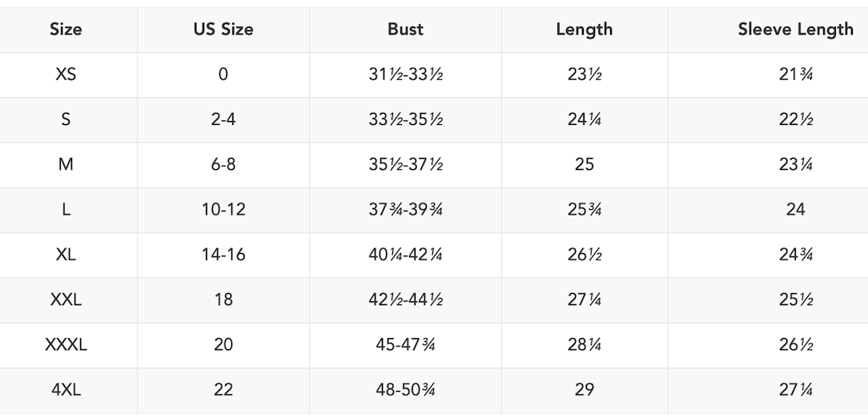Select the 4XL size cell
Viewport: 868px width, 415px height.
pyautogui.click(x=66, y=390)
